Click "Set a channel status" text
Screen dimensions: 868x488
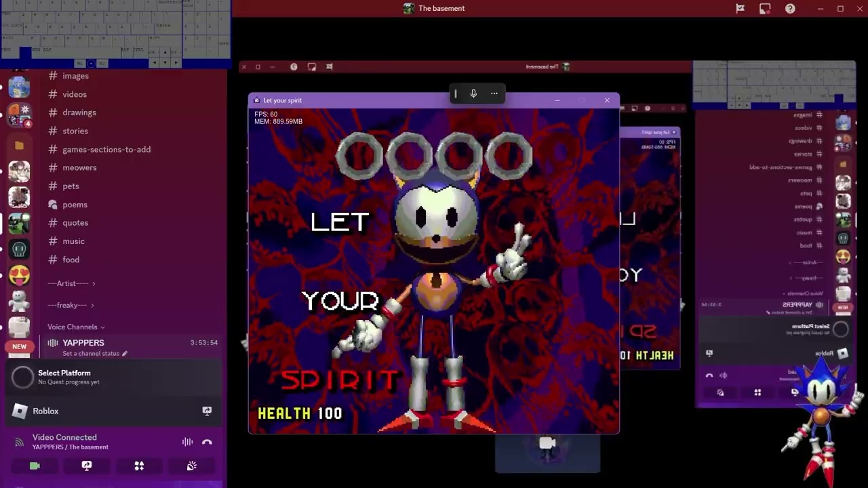pos(91,353)
